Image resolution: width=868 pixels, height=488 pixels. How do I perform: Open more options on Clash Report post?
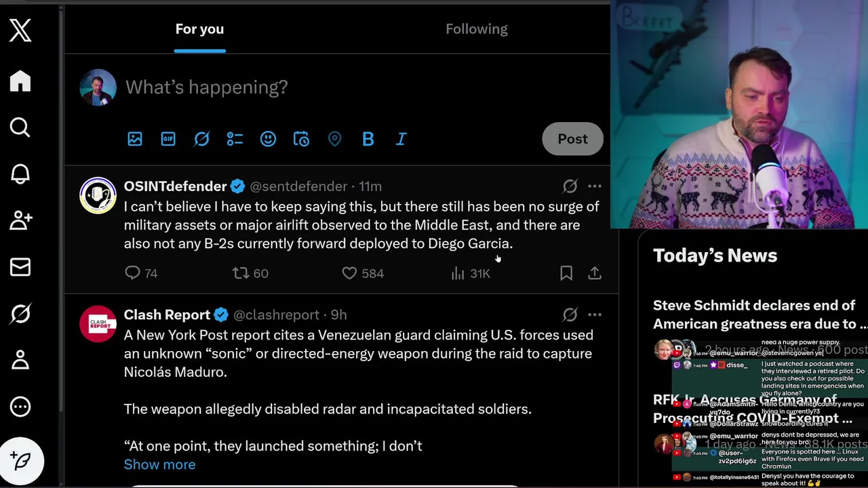[x=595, y=314]
